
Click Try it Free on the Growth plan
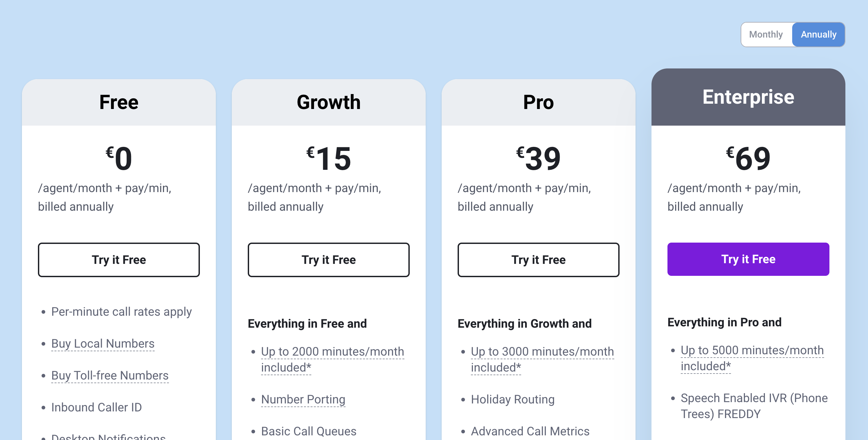(329, 260)
